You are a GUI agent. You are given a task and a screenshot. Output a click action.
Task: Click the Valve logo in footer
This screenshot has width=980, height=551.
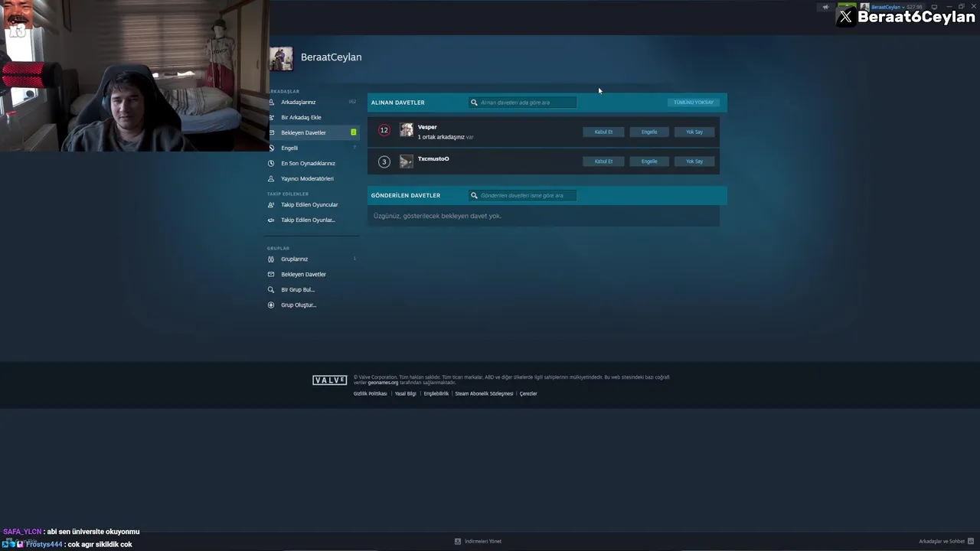[330, 380]
